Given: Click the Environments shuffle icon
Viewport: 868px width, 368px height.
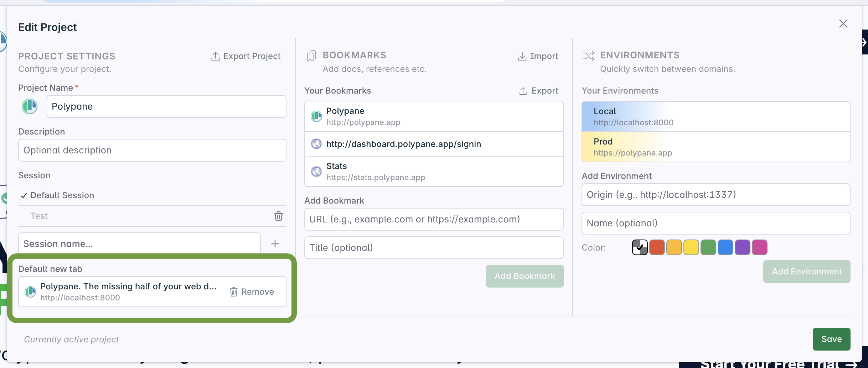Looking at the screenshot, I should [589, 56].
